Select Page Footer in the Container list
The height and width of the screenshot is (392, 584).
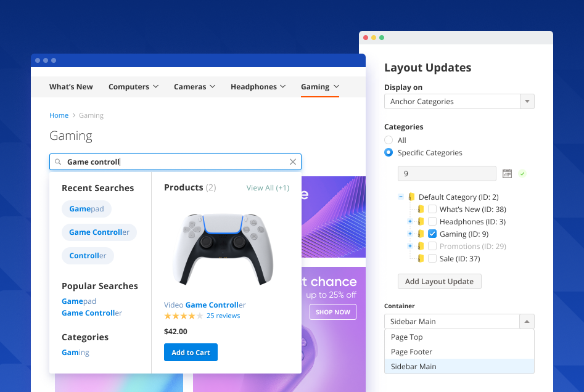click(411, 351)
